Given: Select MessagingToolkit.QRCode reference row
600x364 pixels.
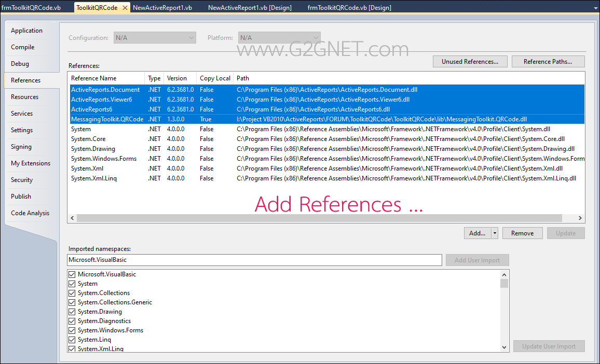Looking at the screenshot, I should pos(326,119).
